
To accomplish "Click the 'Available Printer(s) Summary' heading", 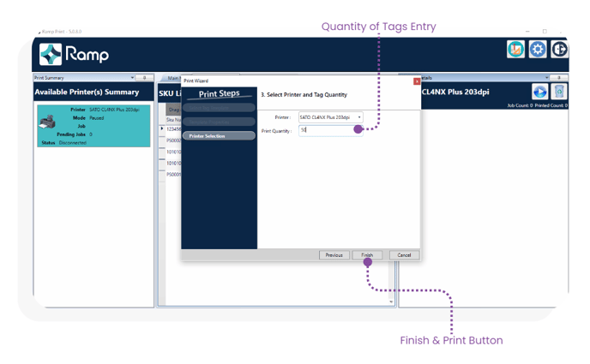I will pyautogui.click(x=87, y=92).
